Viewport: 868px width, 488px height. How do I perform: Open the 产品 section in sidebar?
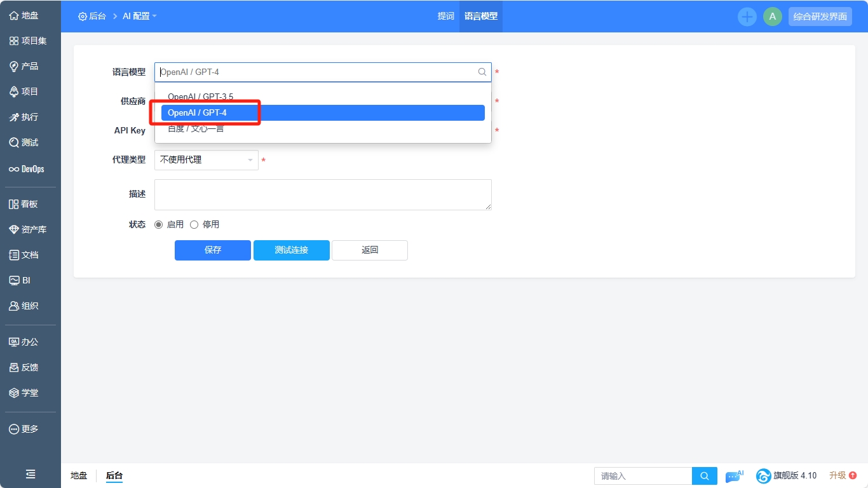(x=29, y=65)
